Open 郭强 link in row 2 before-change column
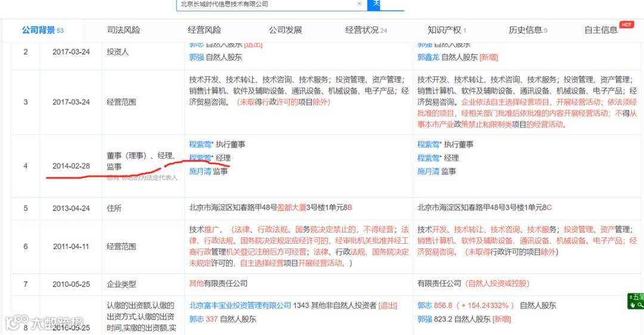The image size is (644, 335). [x=196, y=57]
